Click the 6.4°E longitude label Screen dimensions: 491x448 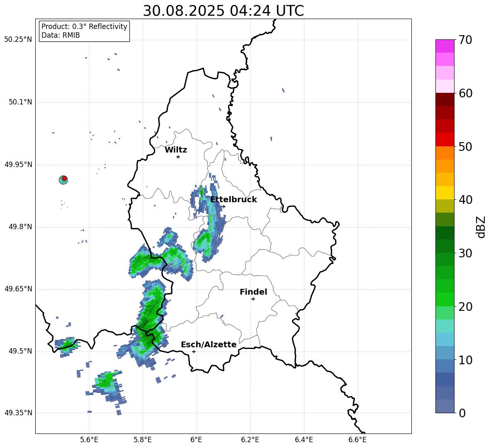304,440
